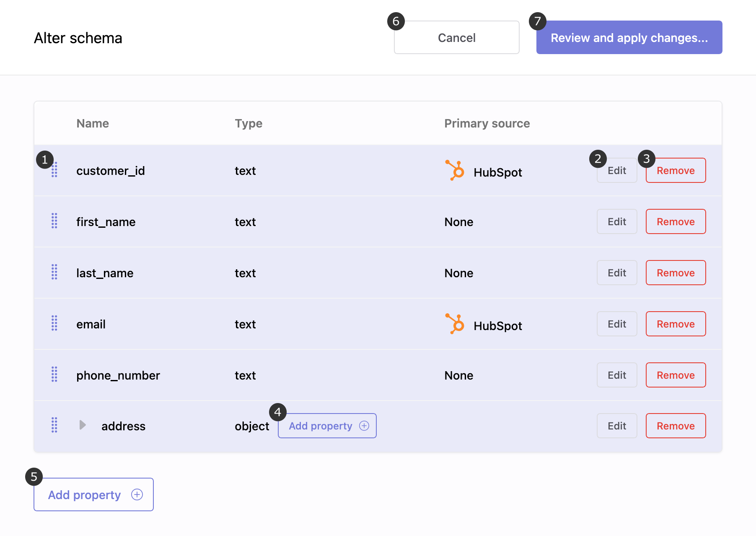Viewport: 756px width, 536px height.
Task: Remove the first_name property
Action: coord(675,221)
